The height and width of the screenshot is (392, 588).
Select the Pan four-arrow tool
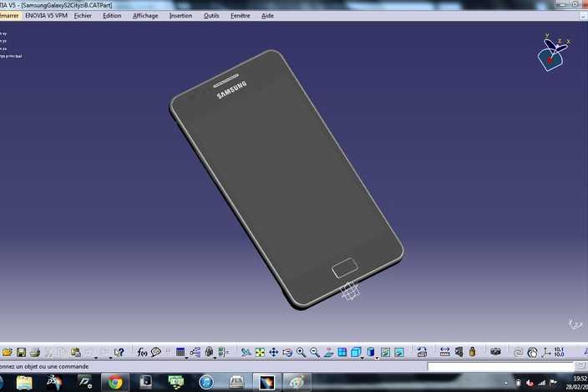tap(274, 352)
